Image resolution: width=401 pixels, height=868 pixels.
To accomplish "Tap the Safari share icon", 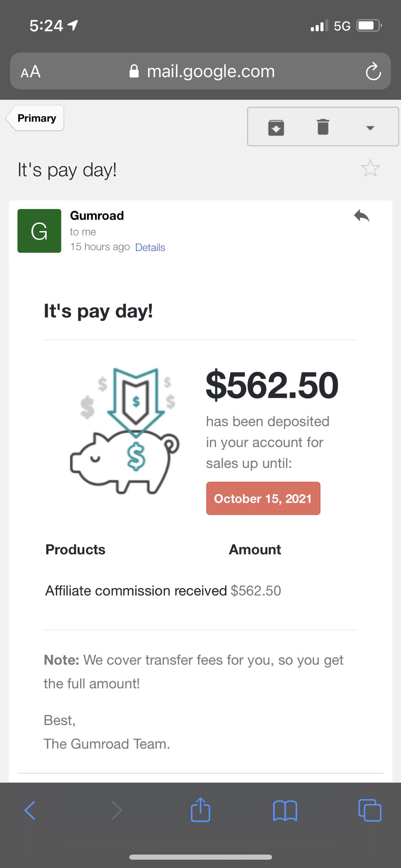I will tap(200, 810).
